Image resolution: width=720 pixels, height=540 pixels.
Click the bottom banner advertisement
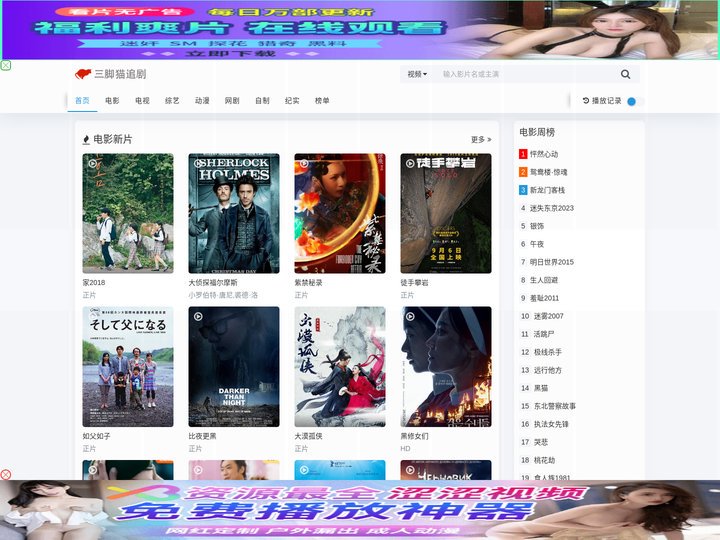[360, 510]
